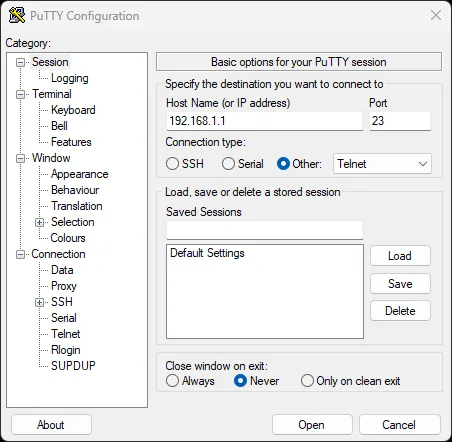Select the Serial connection type radio
452x442 pixels.
point(228,164)
